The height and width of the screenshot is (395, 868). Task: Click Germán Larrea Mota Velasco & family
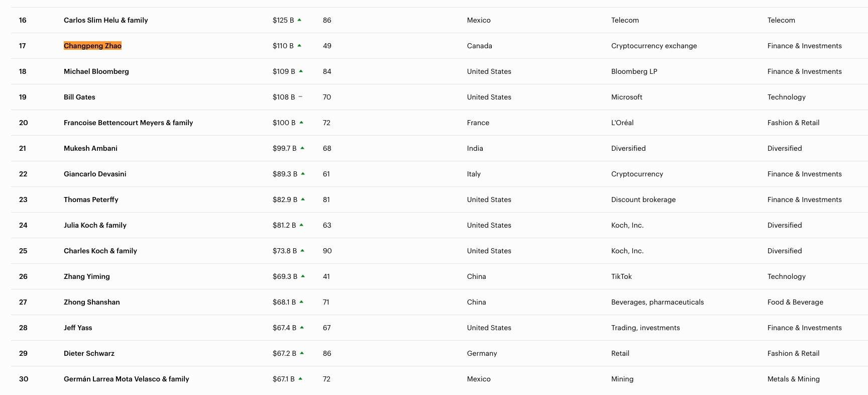[126, 379]
